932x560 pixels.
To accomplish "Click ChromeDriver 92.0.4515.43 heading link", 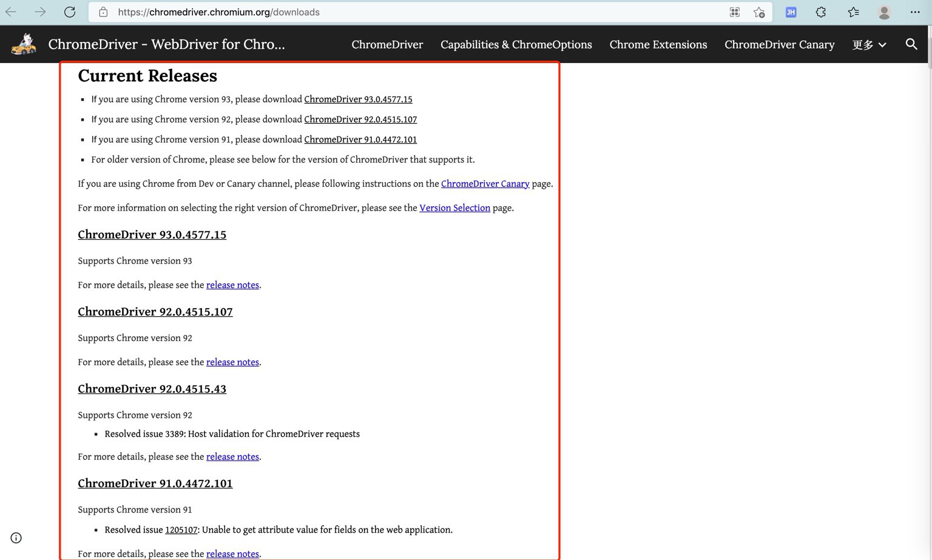I will point(152,389).
